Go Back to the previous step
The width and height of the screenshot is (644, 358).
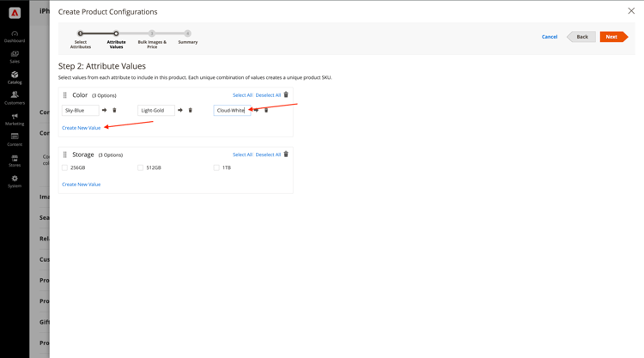[581, 37]
